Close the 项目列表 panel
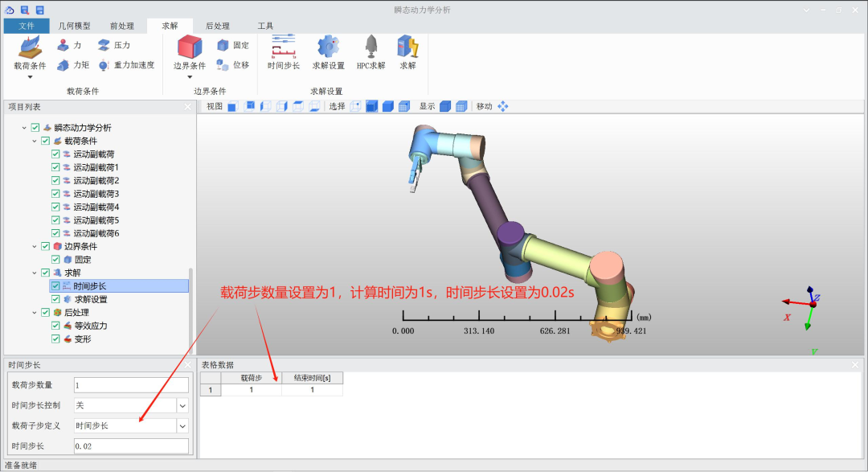Image resolution: width=868 pixels, height=472 pixels. 187,107
